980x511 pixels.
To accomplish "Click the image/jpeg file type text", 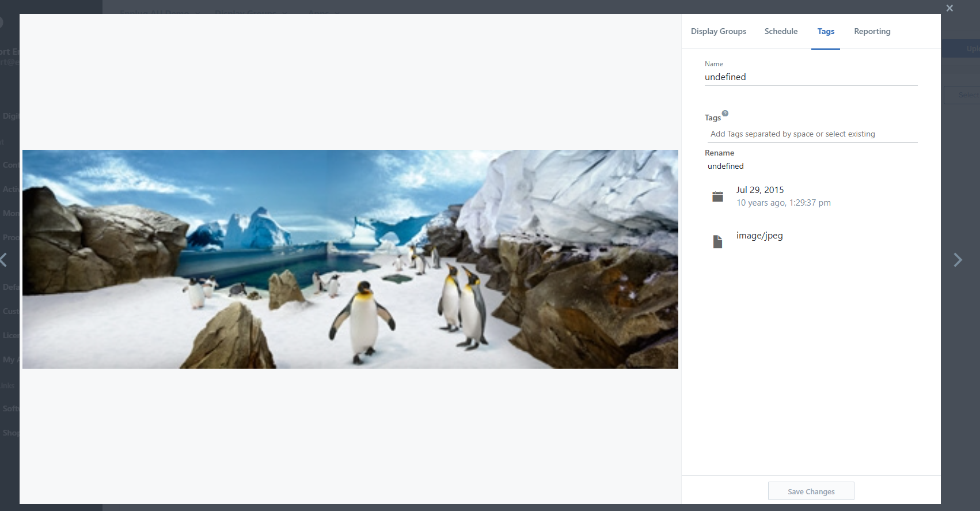I will [x=759, y=236].
